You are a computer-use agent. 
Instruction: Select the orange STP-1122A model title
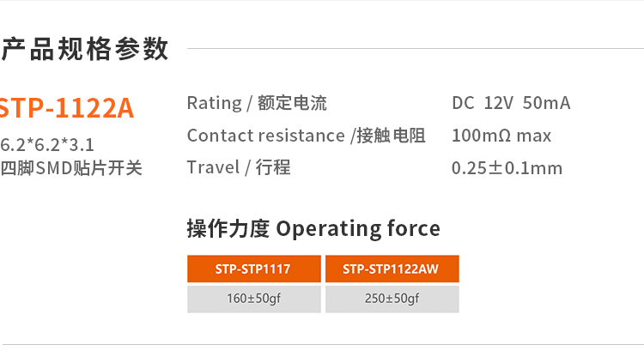click(x=66, y=109)
